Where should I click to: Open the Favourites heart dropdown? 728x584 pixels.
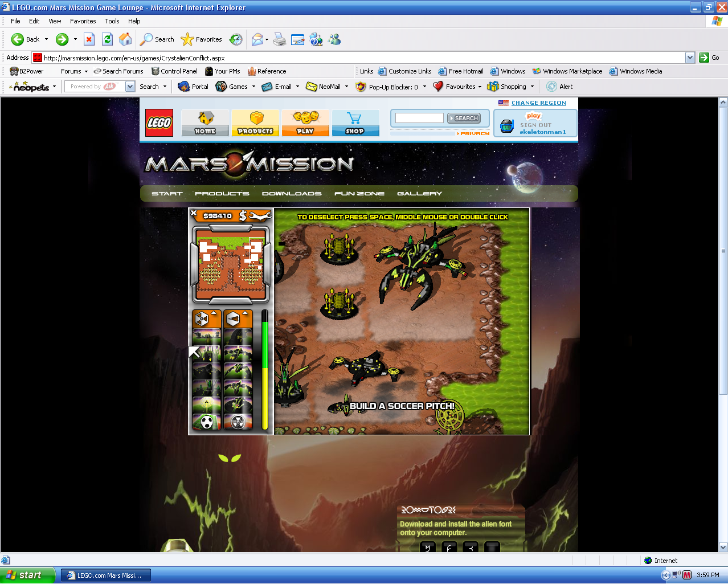click(x=480, y=87)
